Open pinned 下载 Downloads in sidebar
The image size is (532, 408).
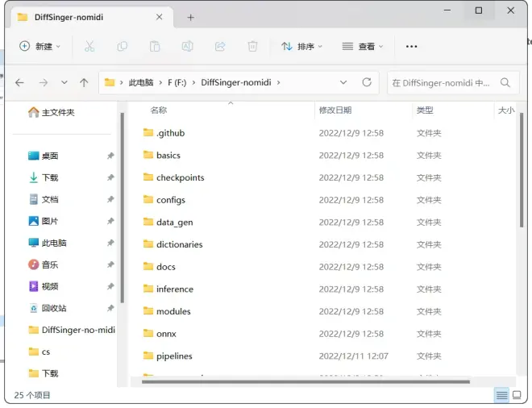(44, 177)
